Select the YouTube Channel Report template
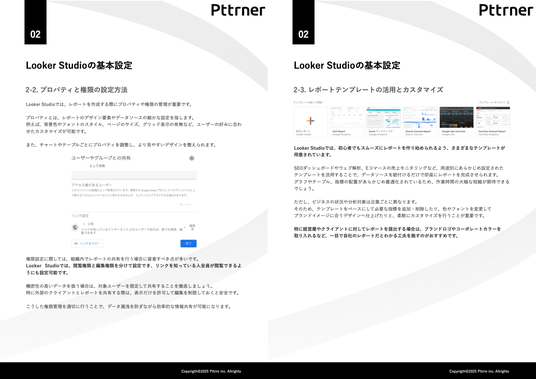The height and width of the screenshot is (379, 536). (x=493, y=122)
